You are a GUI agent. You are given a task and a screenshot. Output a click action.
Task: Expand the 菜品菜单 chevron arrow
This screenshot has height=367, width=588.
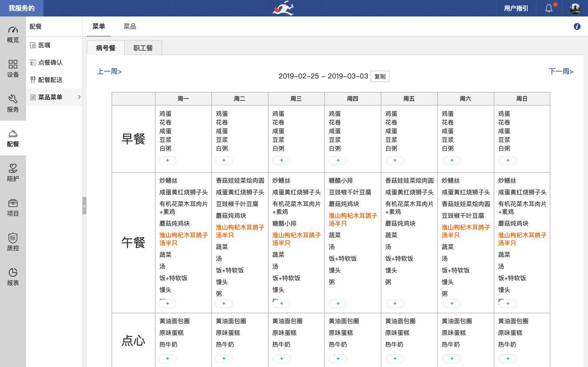tap(79, 97)
